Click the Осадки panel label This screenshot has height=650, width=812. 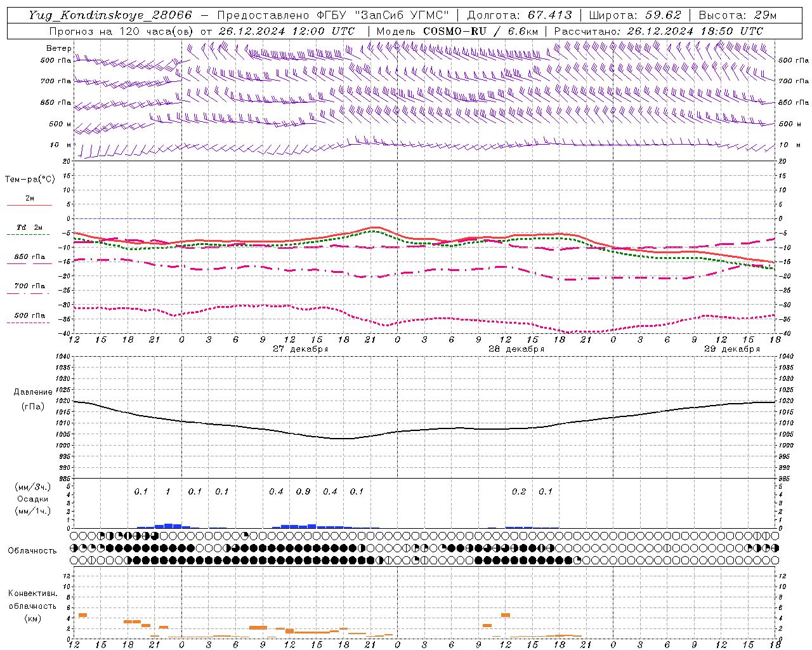click(32, 499)
